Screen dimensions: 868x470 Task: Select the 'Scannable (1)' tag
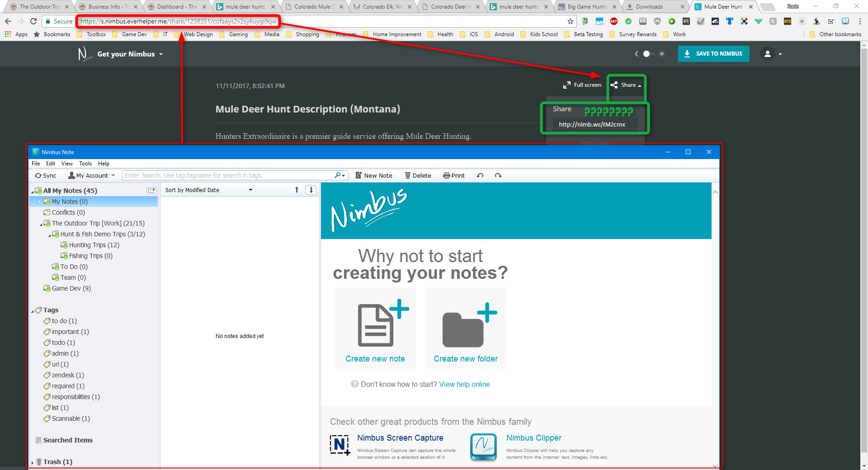point(66,418)
